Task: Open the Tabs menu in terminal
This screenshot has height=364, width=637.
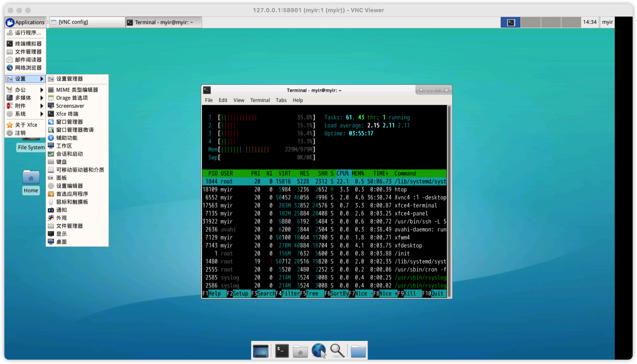Action: coord(281,100)
